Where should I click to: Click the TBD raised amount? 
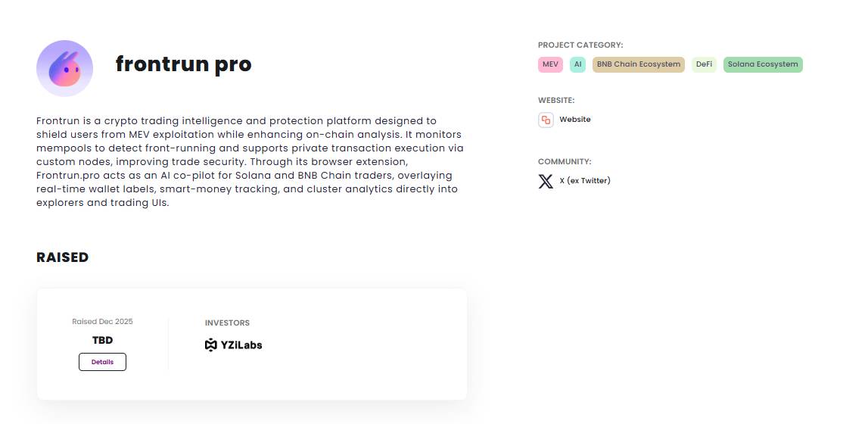point(102,341)
